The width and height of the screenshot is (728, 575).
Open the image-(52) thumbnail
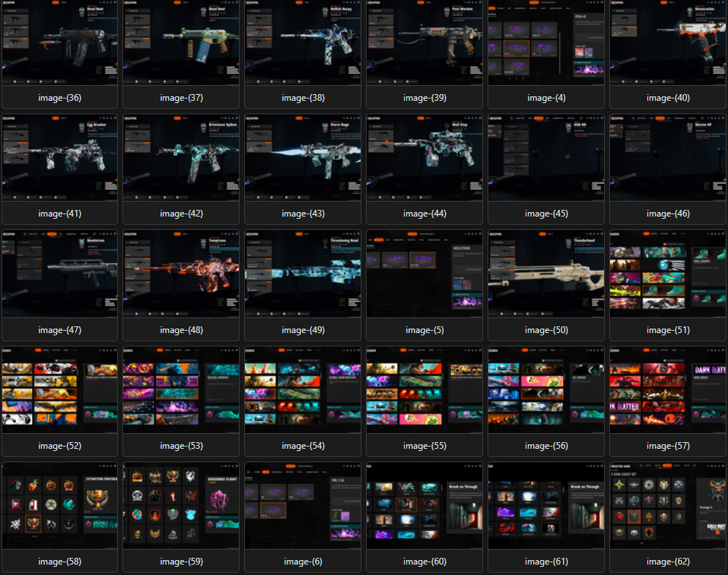60,390
